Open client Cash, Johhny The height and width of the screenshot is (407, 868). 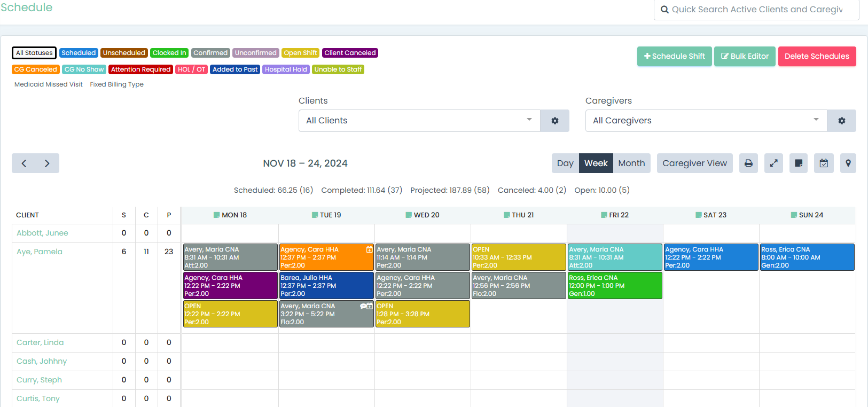pyautogui.click(x=42, y=361)
